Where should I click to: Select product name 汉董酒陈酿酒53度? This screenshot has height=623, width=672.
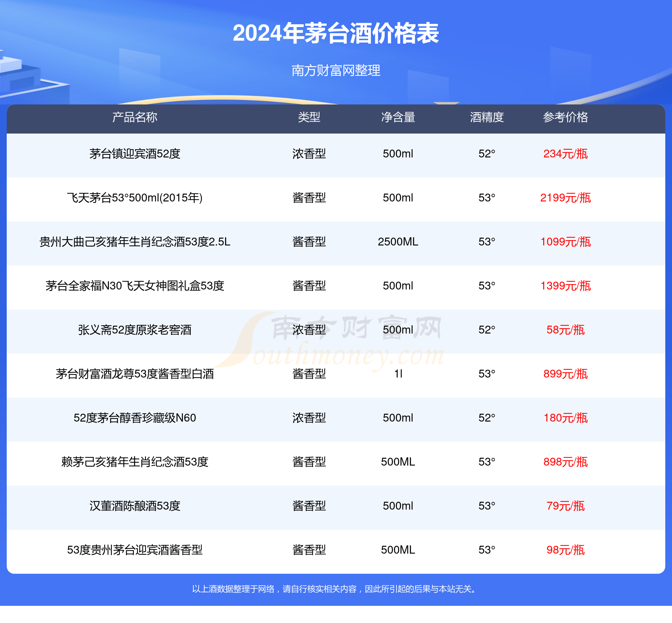coord(135,506)
